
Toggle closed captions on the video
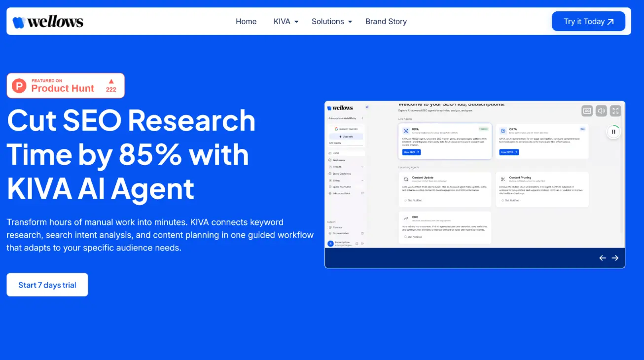[x=587, y=111]
